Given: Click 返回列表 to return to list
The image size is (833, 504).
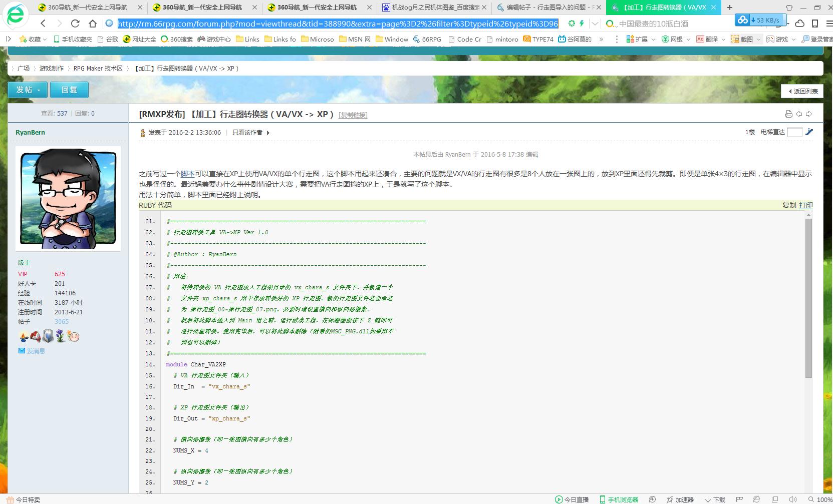Looking at the screenshot, I should pos(802,91).
